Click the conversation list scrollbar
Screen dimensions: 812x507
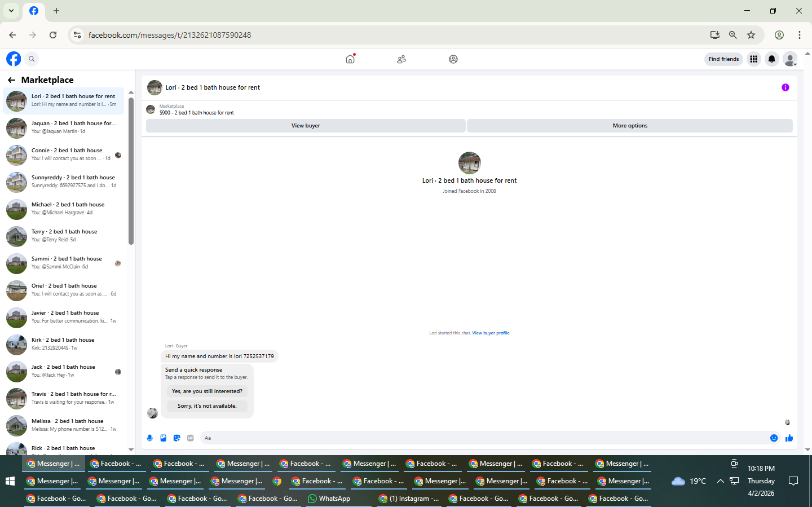(x=131, y=170)
